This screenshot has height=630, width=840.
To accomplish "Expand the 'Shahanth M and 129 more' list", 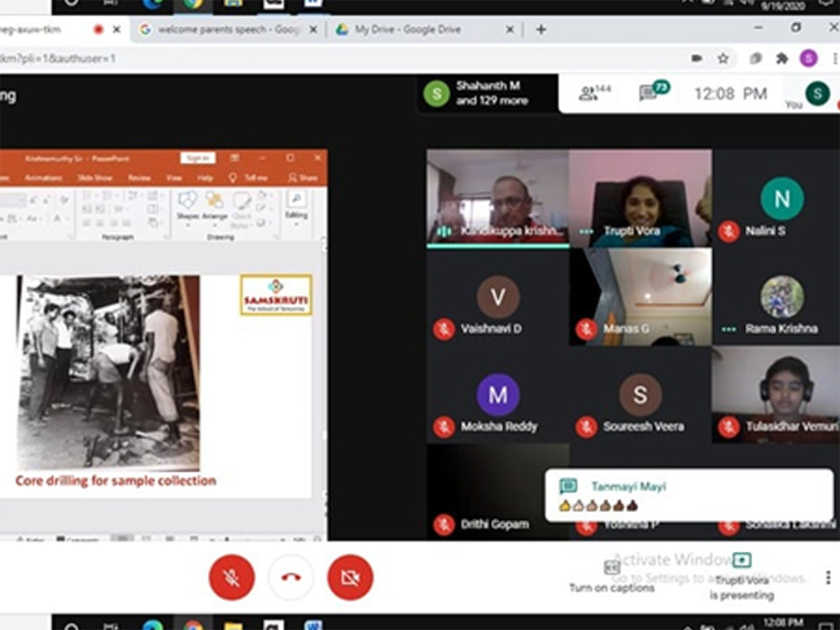I will tap(489, 94).
